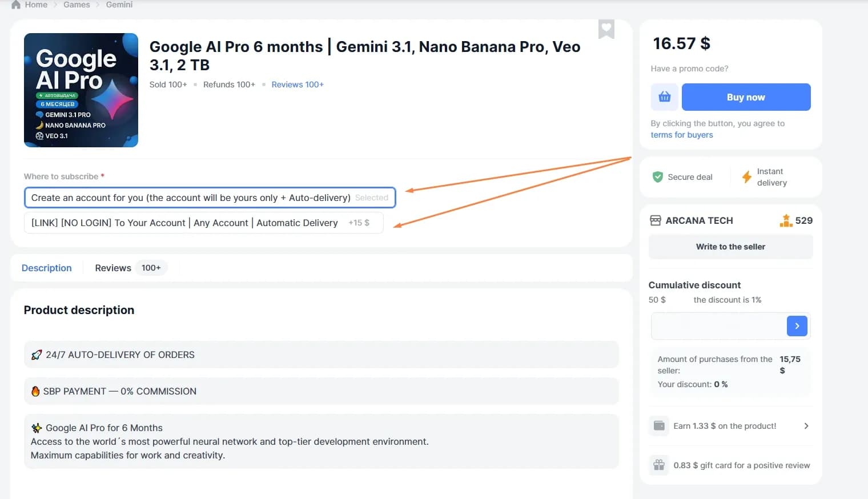Viewport: 868px width, 499px height.
Task: Click the gift card icon
Action: pyautogui.click(x=659, y=465)
